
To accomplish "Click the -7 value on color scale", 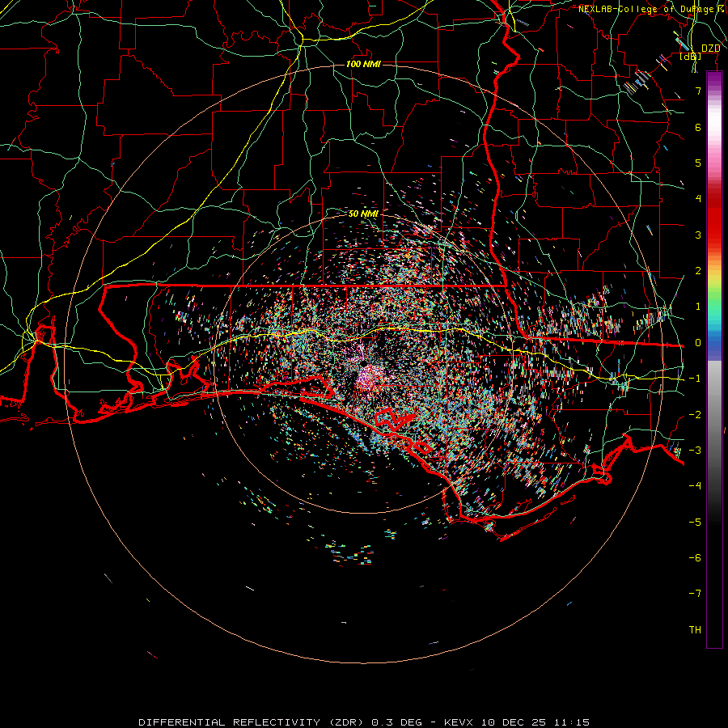I will click(695, 594).
